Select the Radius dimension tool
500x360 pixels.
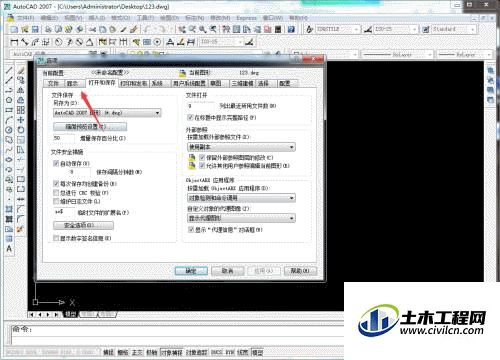pos(59,42)
